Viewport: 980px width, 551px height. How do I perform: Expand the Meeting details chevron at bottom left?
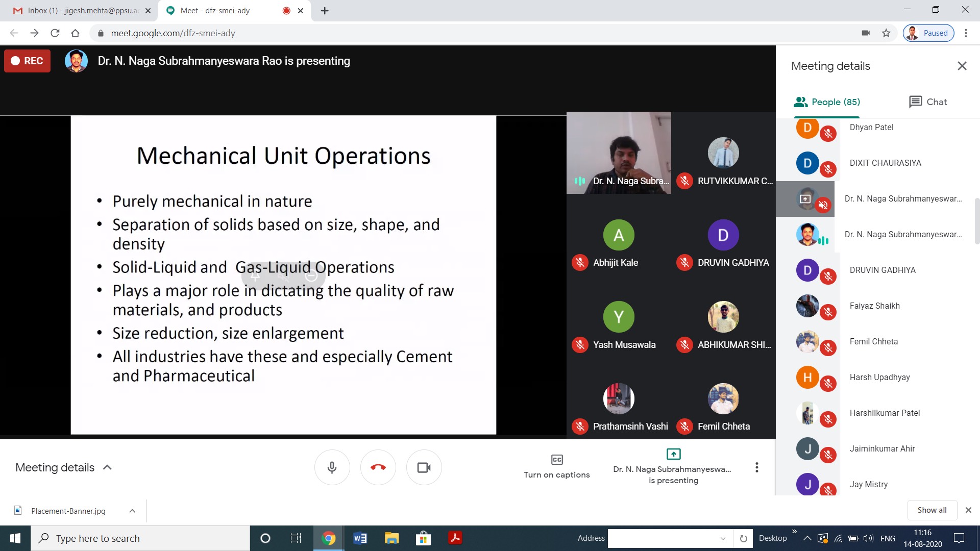click(x=107, y=467)
